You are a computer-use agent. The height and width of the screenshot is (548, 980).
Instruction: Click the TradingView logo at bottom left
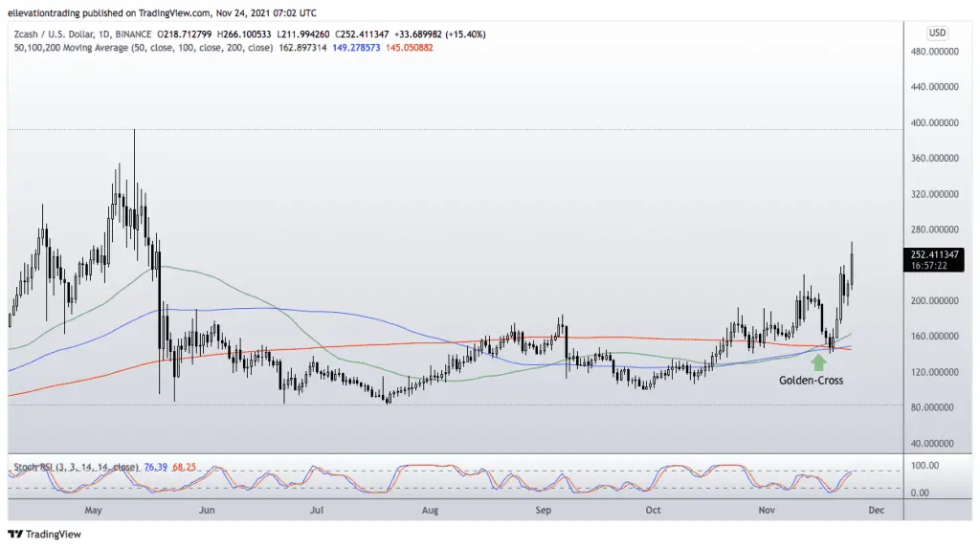(x=44, y=534)
